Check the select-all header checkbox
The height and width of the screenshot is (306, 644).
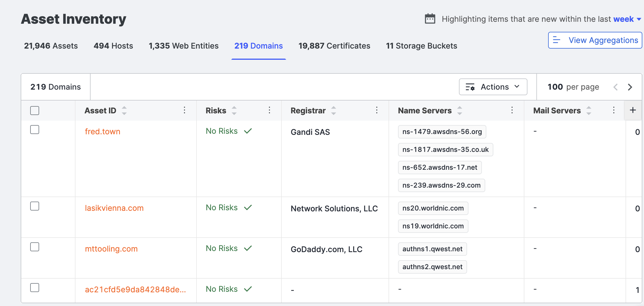tap(35, 111)
